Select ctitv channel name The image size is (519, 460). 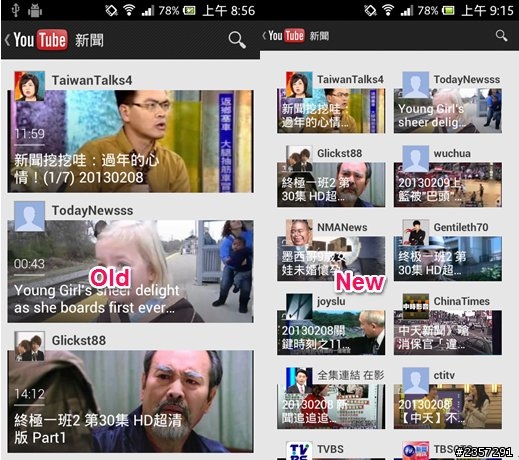point(444,375)
